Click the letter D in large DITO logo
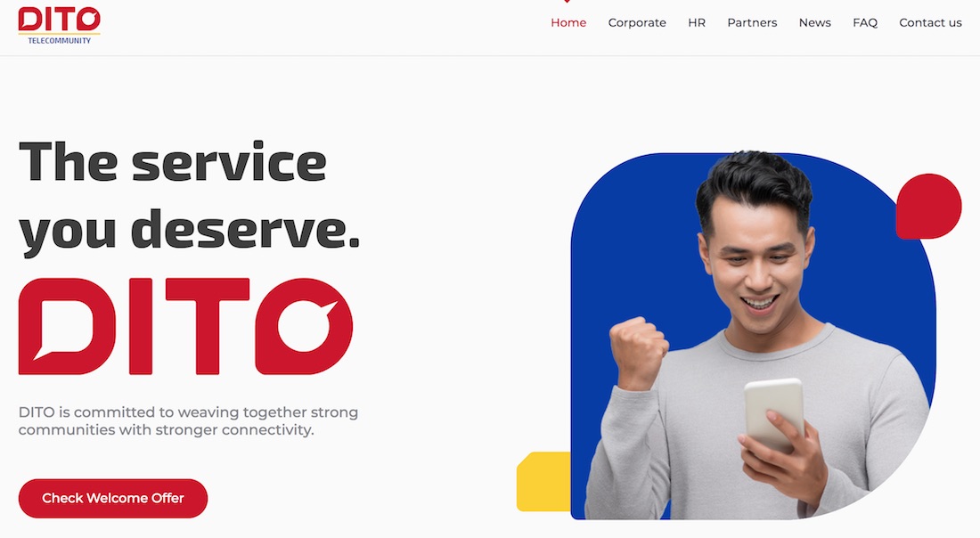Image resolution: width=980 pixels, height=538 pixels. pyautogui.click(x=67, y=326)
